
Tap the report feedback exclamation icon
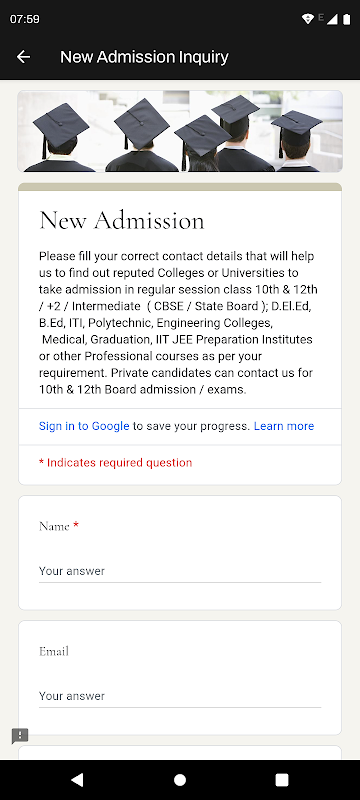pos(20,736)
